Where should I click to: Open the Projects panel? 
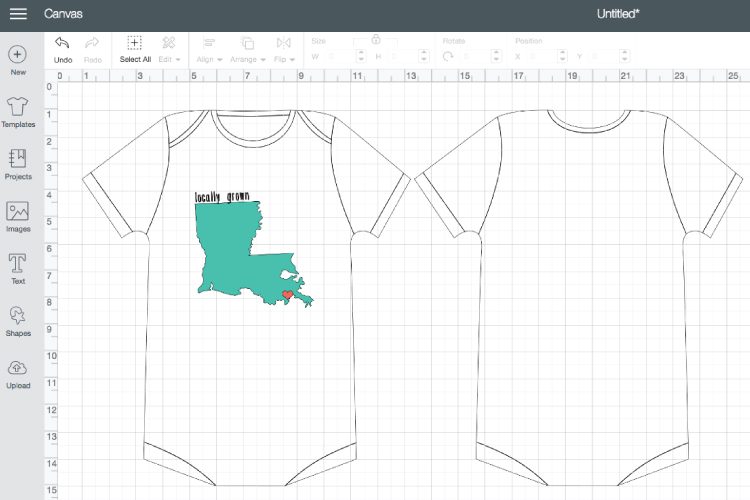tap(18, 164)
